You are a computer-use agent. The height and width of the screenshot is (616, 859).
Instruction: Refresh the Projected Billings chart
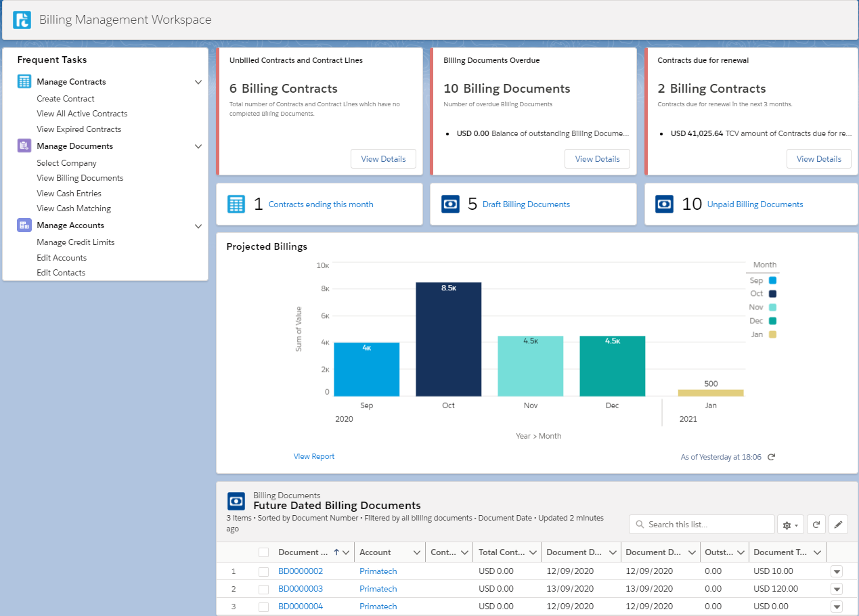point(771,457)
